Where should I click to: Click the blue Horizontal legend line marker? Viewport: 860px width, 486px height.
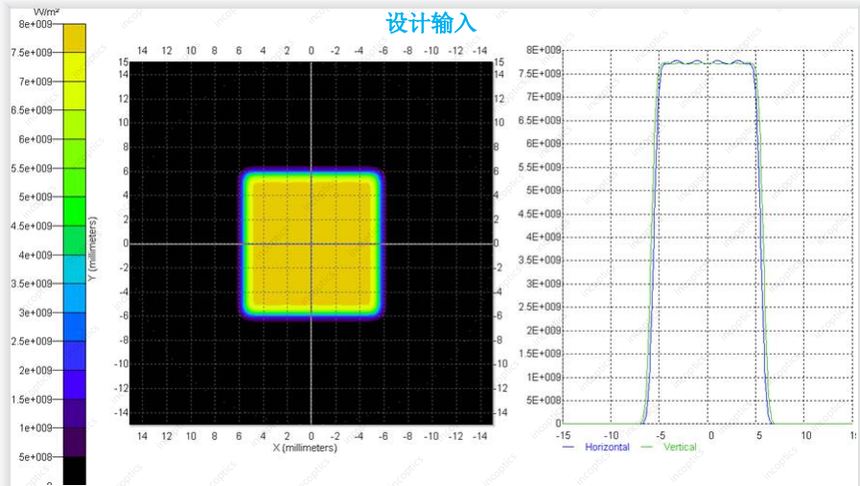tap(568, 447)
